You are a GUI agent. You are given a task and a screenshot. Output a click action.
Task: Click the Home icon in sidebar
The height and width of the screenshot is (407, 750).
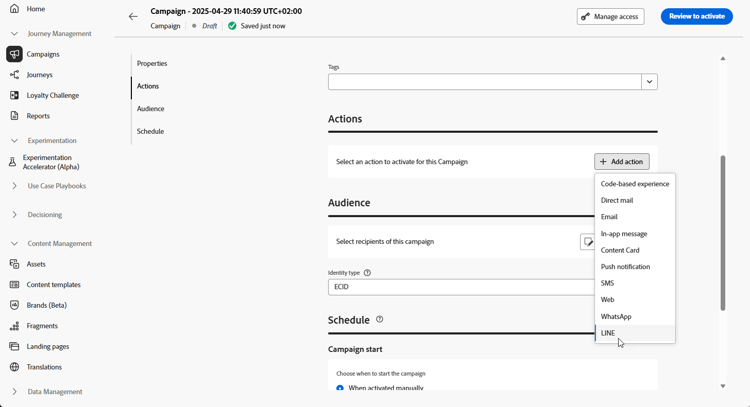[14, 9]
